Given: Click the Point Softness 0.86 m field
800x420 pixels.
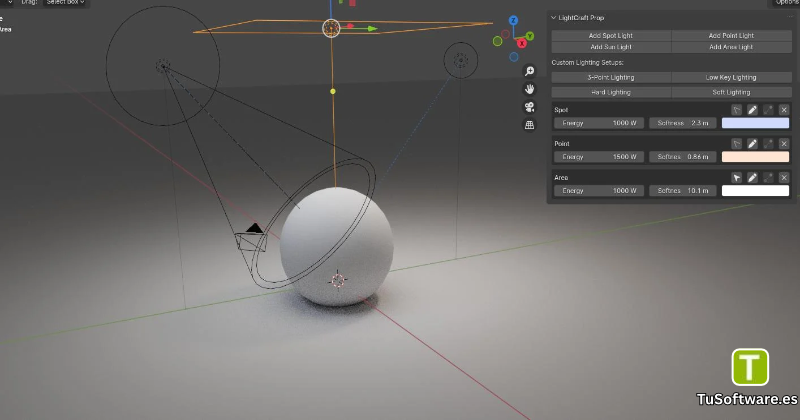Looking at the screenshot, I should [683, 157].
